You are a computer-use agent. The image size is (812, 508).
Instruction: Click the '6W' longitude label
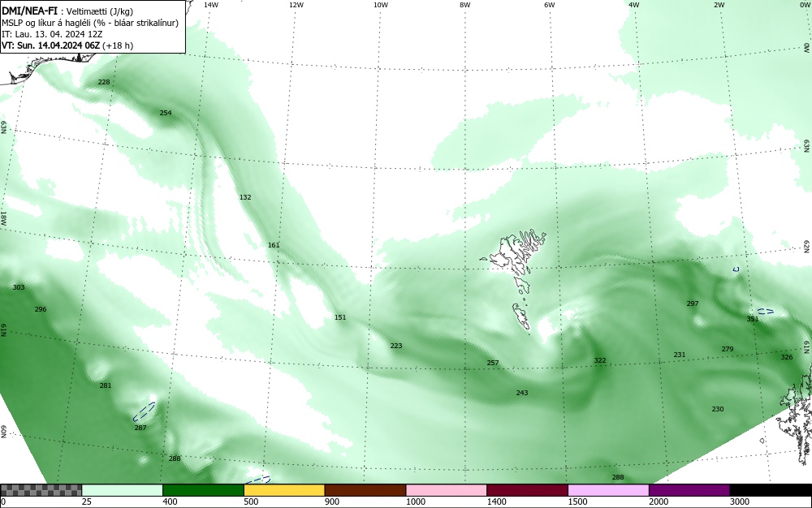pos(550,5)
